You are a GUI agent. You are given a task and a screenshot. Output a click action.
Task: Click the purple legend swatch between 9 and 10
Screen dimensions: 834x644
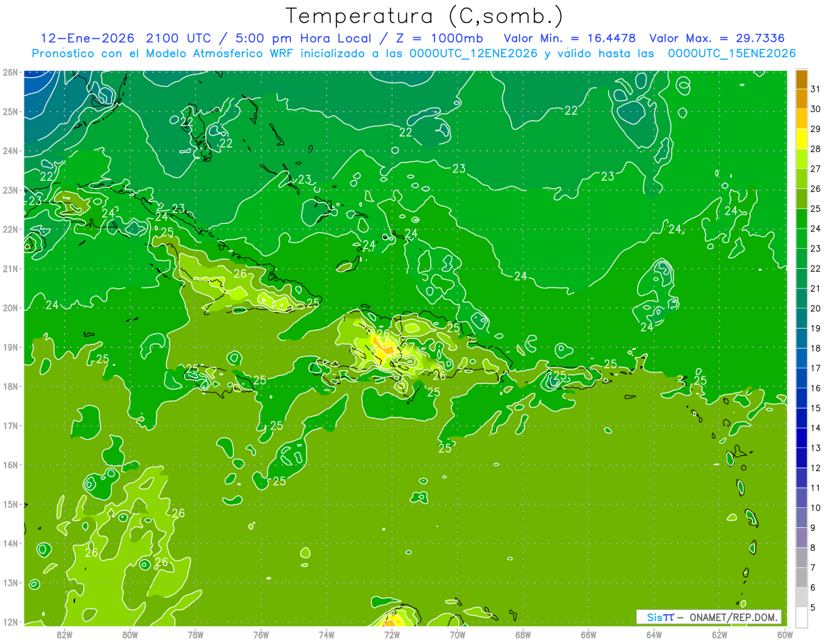point(801,518)
